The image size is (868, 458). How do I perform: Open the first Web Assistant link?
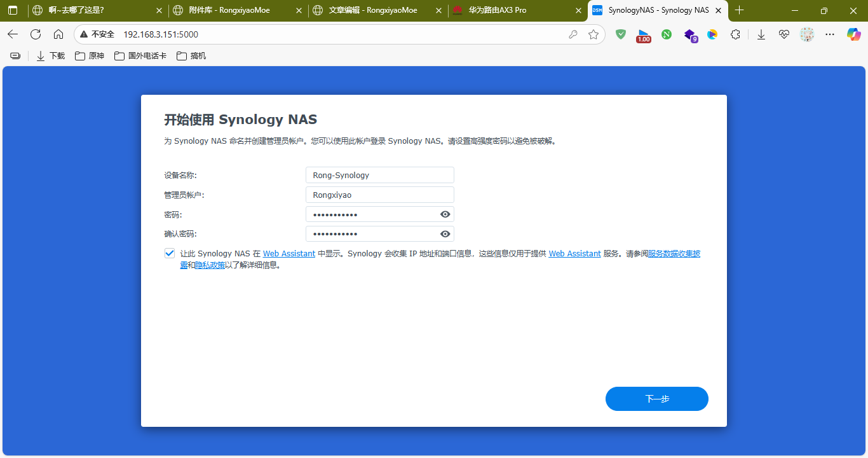point(289,254)
